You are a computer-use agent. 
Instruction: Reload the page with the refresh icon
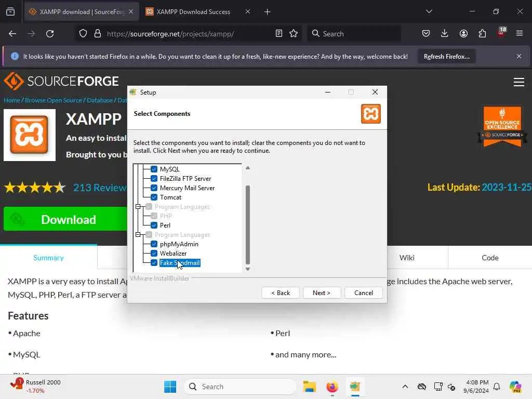(50, 34)
